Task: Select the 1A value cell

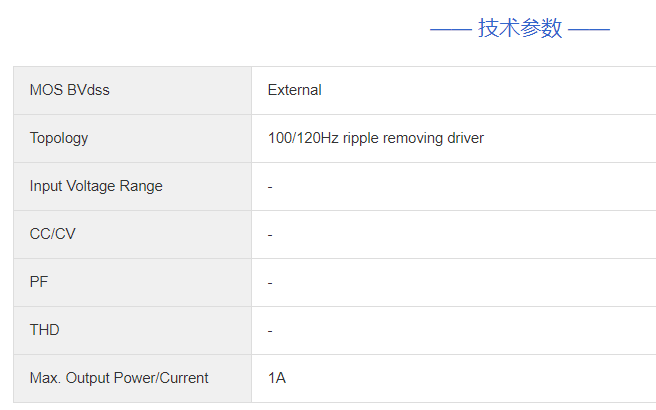Action: pos(277,378)
